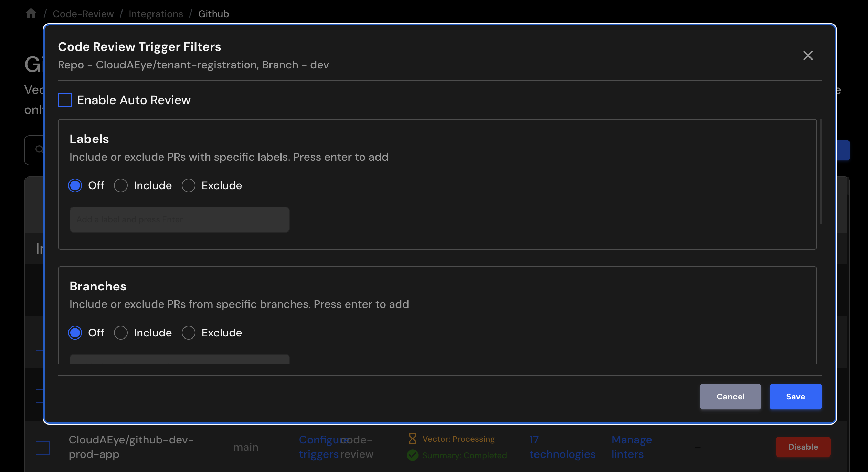Screen dimensions: 868x472
Task: Click the green checkmark beside Summary: Completed
Action: 412,455
